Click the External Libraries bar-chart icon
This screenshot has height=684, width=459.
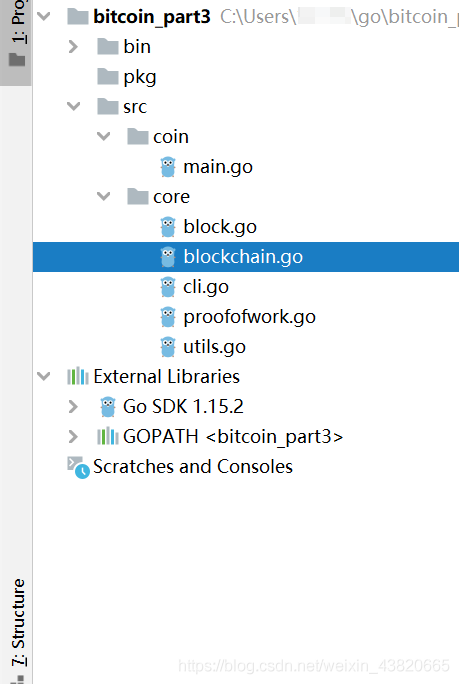point(78,376)
